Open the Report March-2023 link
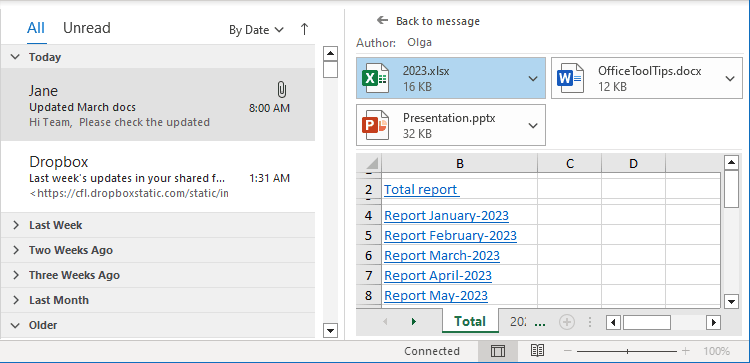Image resolution: width=750 pixels, height=363 pixels. 442,256
